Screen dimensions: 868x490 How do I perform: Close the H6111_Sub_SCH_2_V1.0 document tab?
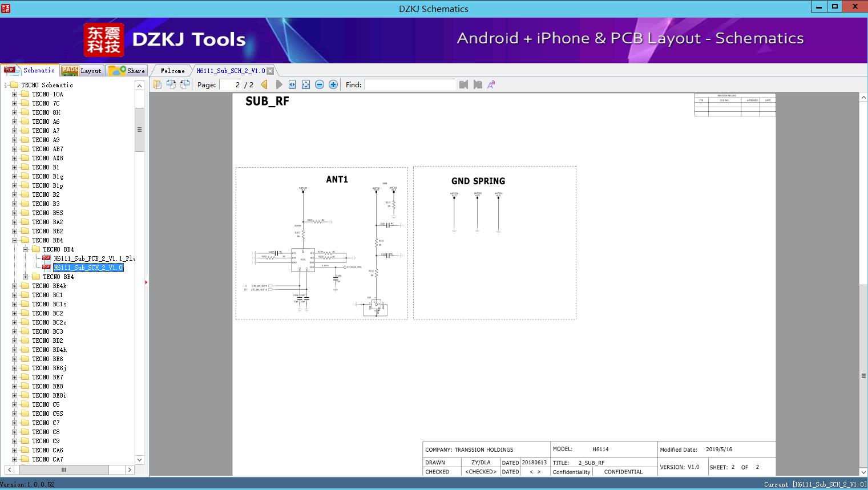click(x=271, y=71)
